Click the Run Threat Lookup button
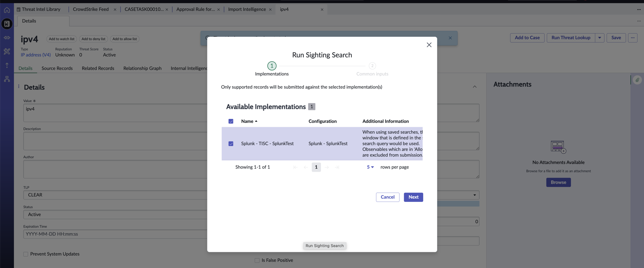The height and width of the screenshot is (268, 644). coord(571,38)
